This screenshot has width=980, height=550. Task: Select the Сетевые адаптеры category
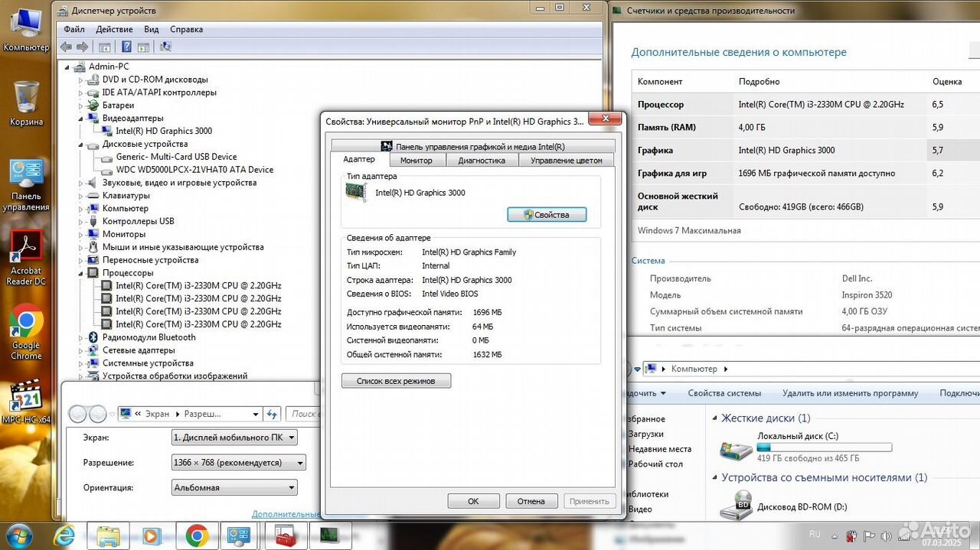pos(139,350)
